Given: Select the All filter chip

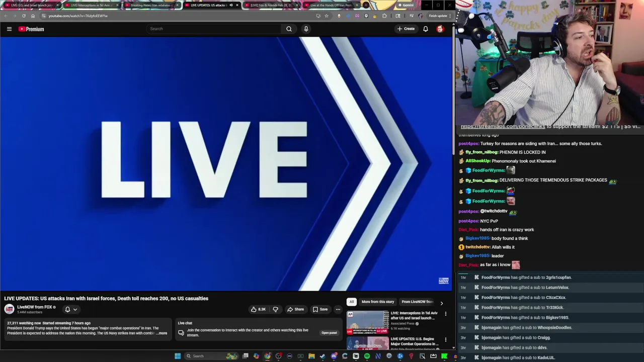Looking at the screenshot, I should tap(351, 302).
